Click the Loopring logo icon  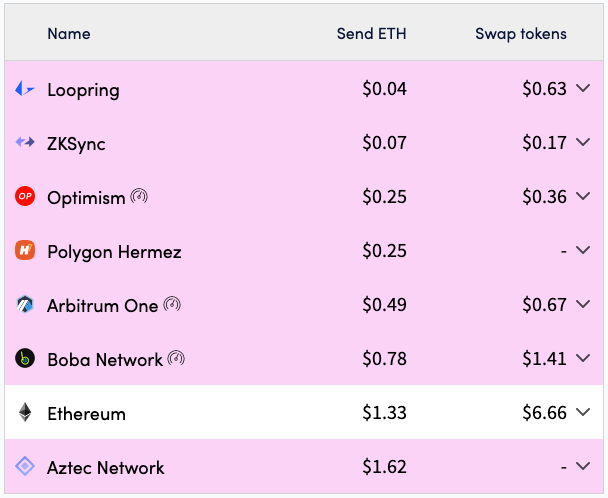(25, 90)
